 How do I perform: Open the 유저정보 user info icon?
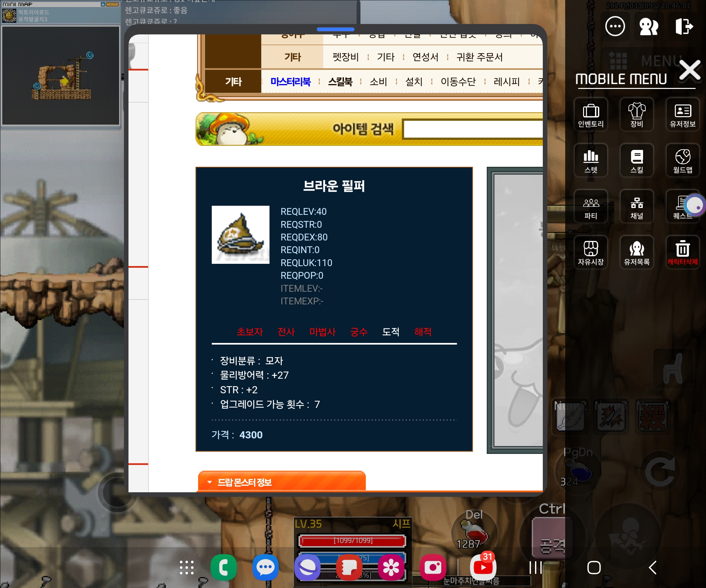[682, 115]
